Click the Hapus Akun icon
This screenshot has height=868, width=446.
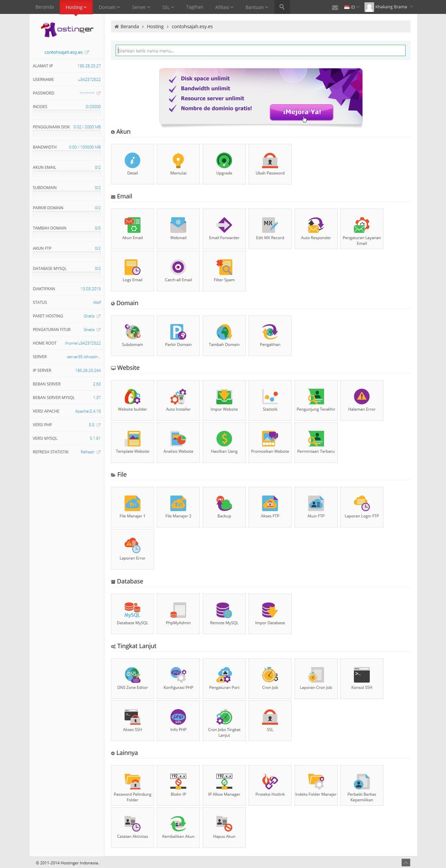(224, 827)
